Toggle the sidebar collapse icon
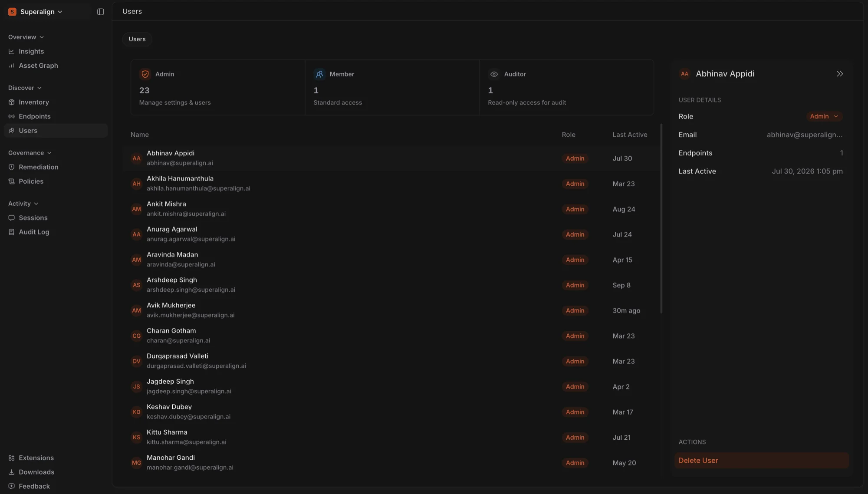Viewport: 868px width, 494px height. tap(100, 12)
